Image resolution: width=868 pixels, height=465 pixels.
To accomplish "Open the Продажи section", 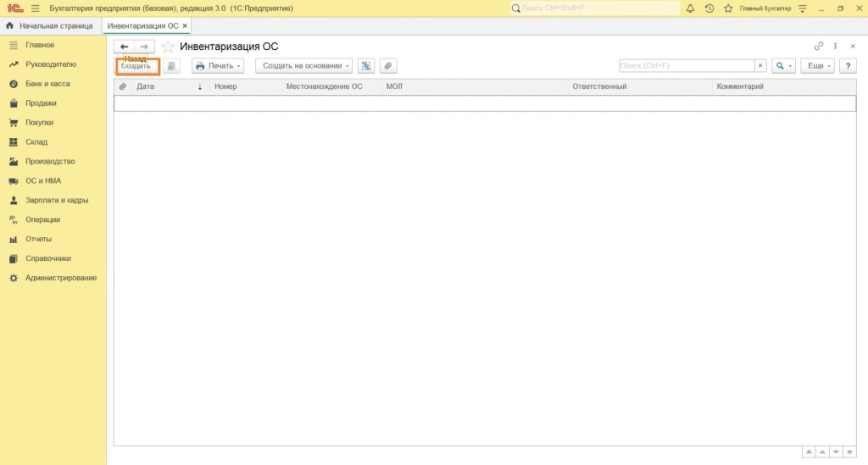I will [x=41, y=102].
